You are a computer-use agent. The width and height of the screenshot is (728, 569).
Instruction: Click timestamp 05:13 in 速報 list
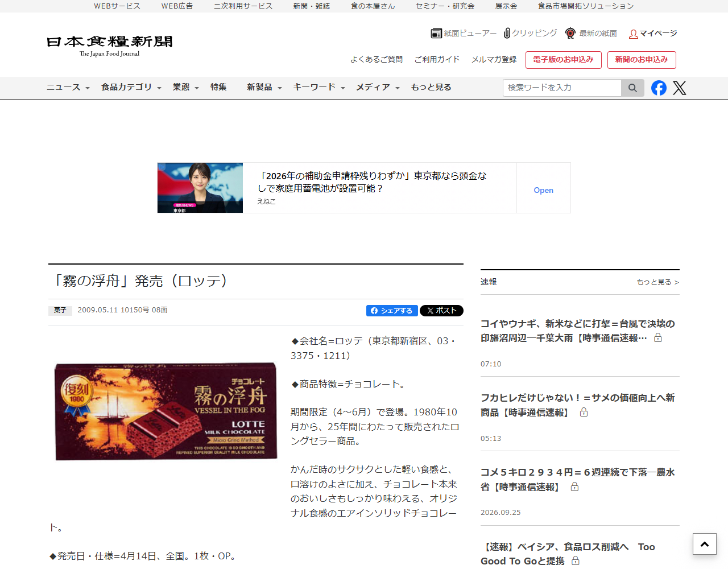click(x=491, y=439)
